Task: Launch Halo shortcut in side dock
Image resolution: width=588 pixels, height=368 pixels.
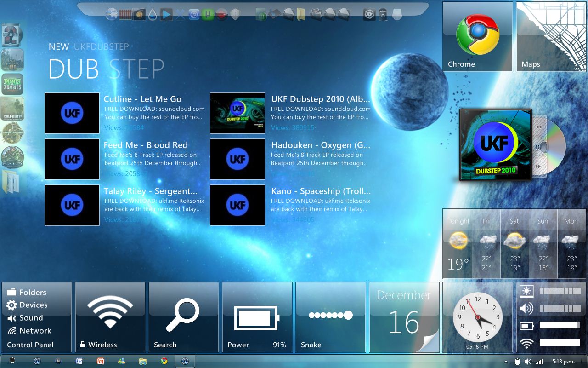Action: point(12,157)
